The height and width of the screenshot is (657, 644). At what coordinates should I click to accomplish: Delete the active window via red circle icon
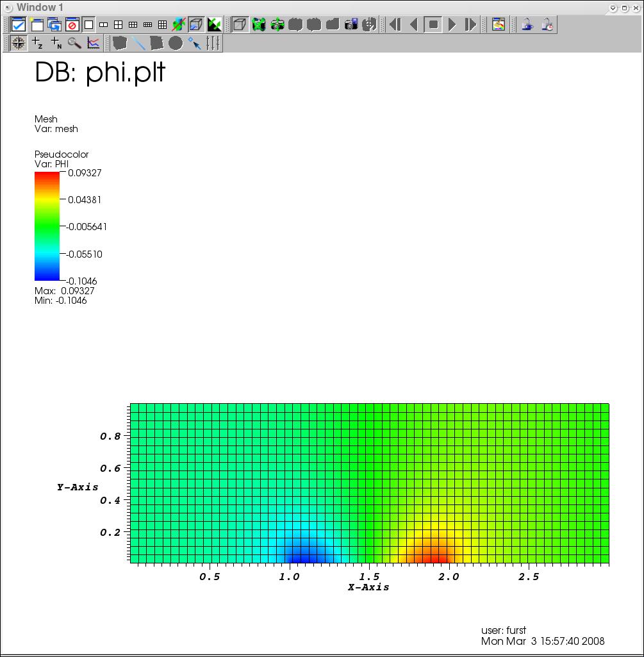(x=72, y=25)
